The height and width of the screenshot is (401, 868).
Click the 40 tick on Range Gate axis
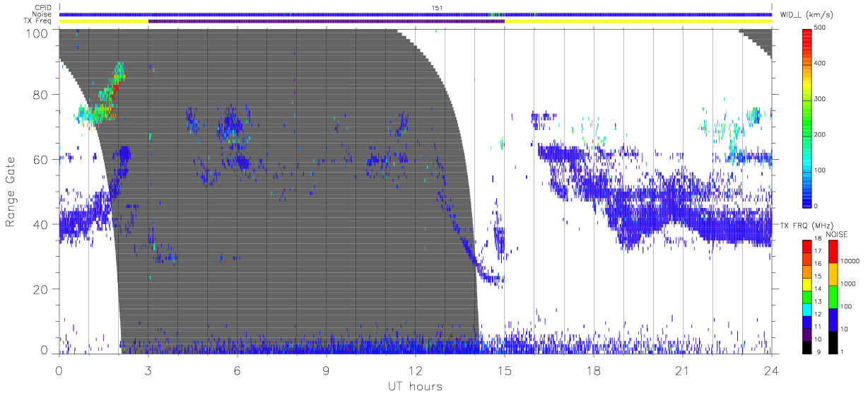click(x=42, y=224)
